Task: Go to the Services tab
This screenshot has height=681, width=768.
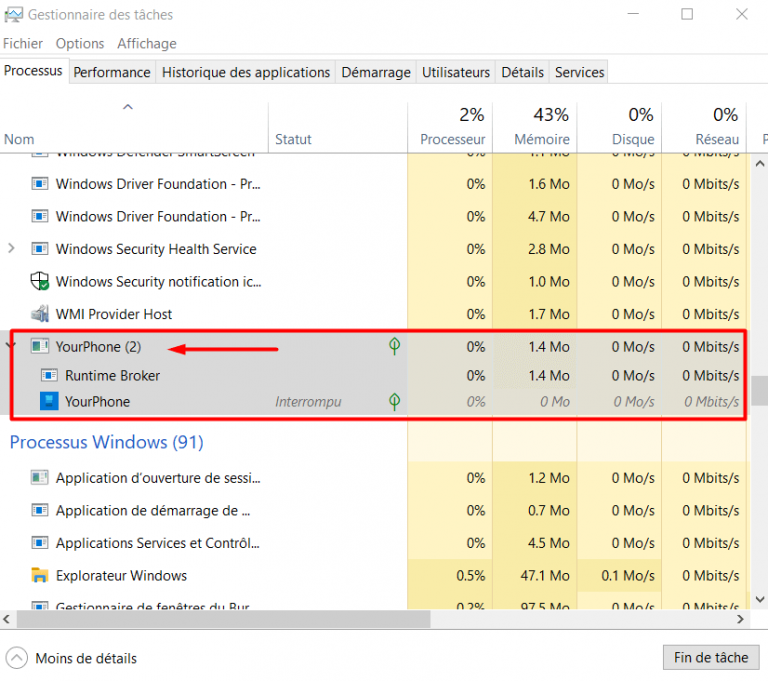Action: (579, 73)
